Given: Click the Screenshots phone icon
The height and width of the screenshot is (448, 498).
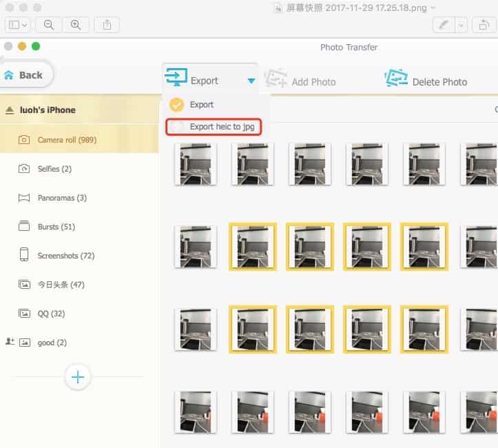Looking at the screenshot, I should coord(24,255).
